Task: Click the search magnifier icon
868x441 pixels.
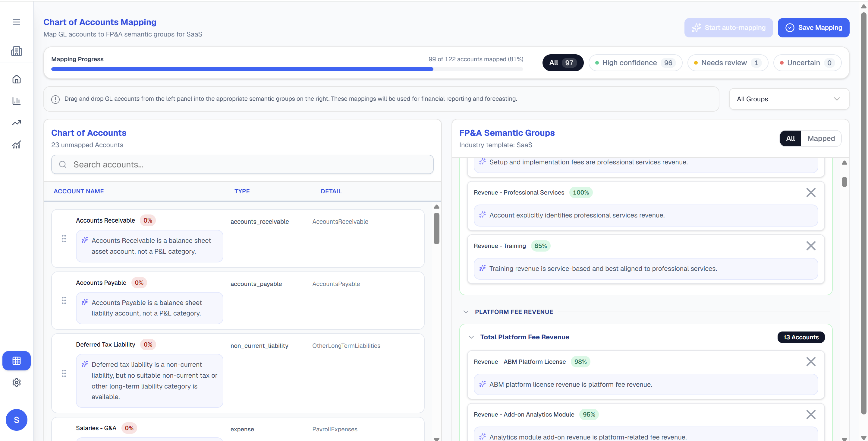Action: (63, 164)
